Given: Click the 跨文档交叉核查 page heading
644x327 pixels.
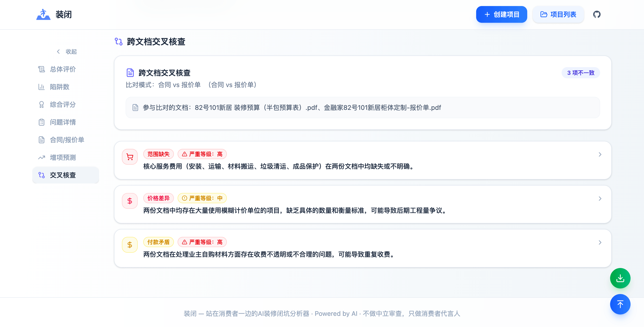Looking at the screenshot, I should coord(156,42).
